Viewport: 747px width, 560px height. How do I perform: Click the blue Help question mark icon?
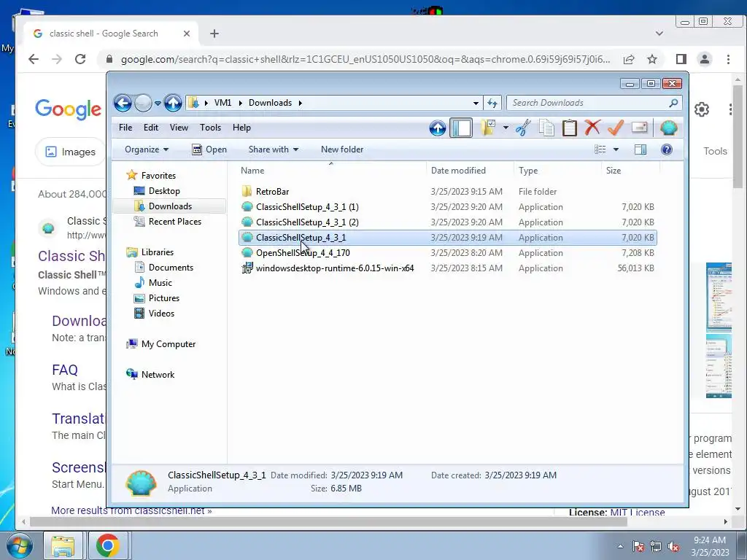[x=667, y=149]
